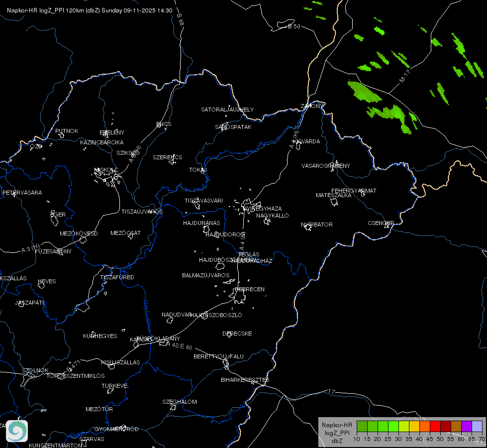The height and width of the screenshot is (448, 487).
Task: Click the MATESZALKA town label
Action: [x=334, y=195]
